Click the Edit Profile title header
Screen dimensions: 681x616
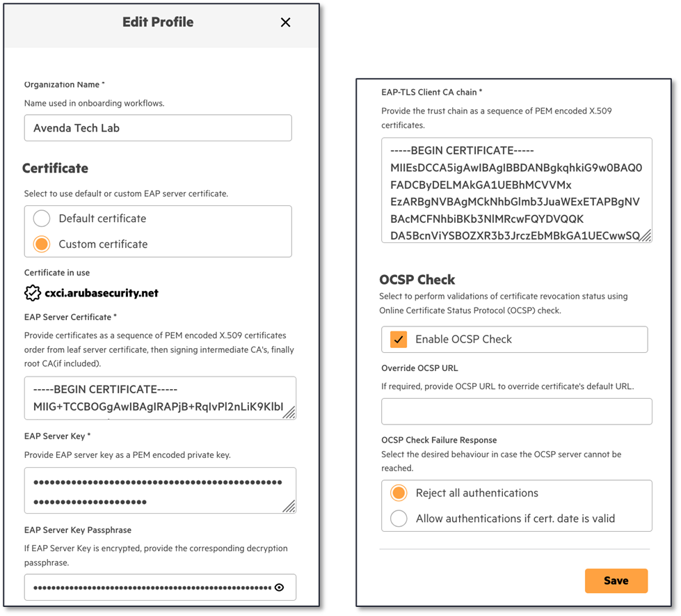158,22
